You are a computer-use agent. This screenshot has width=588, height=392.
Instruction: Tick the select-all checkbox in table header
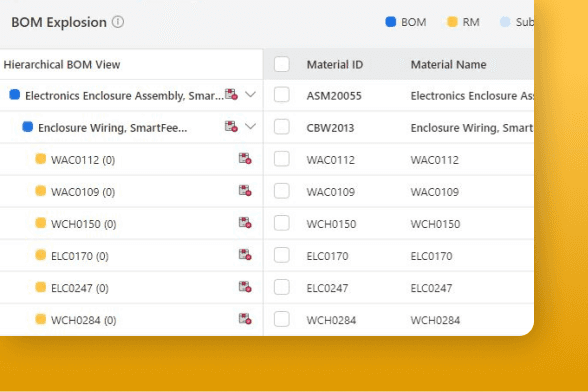point(282,64)
